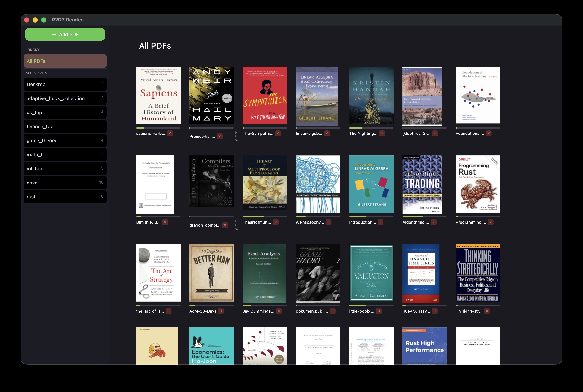The width and height of the screenshot is (583, 392).
Task: Remove Programming ... PDF with X icon
Action: 491,222
